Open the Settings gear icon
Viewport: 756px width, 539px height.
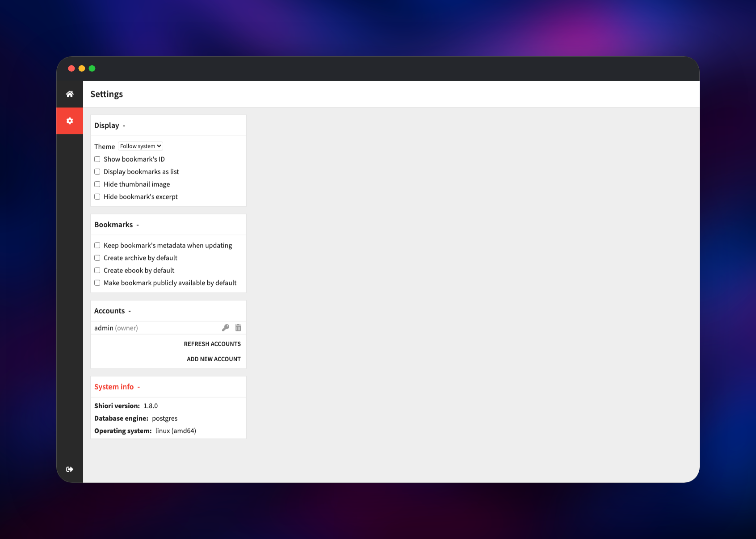click(70, 121)
